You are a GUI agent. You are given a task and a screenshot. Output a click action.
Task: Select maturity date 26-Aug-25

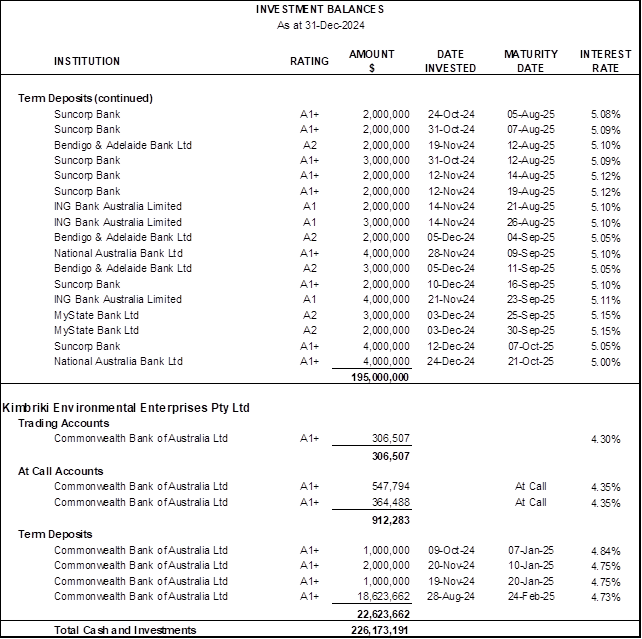pos(531,222)
